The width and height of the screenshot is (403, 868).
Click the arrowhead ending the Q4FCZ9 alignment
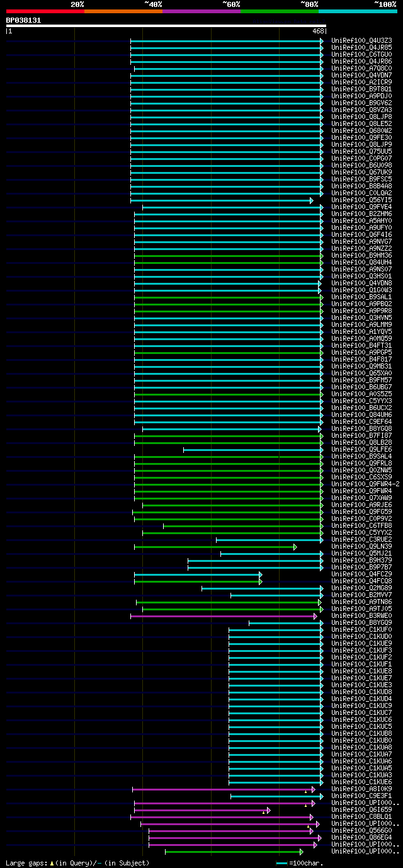coord(260,574)
